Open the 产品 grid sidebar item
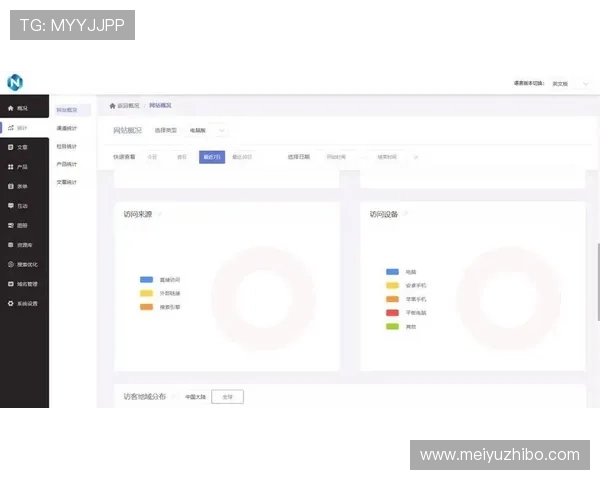 pos(24,167)
